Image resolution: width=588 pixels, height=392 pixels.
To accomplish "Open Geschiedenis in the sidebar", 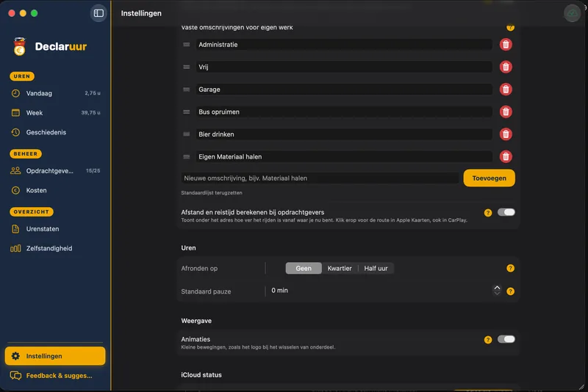I will pyautogui.click(x=55, y=132).
